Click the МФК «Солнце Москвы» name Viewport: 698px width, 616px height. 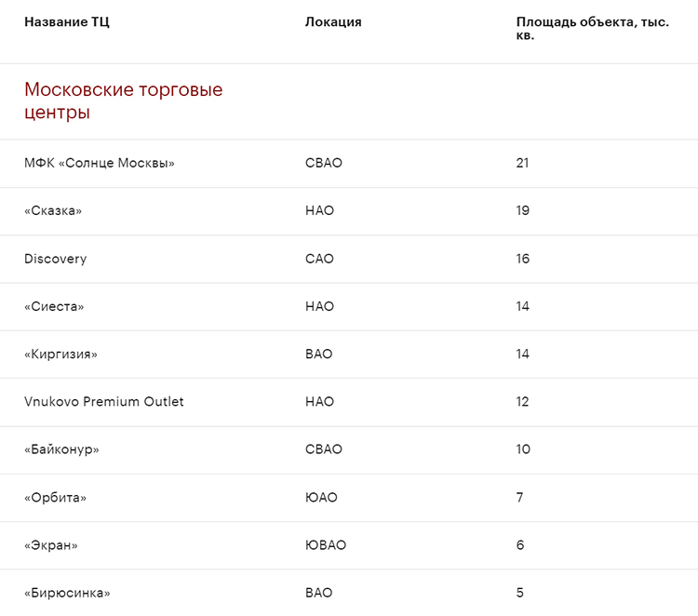pyautogui.click(x=100, y=163)
